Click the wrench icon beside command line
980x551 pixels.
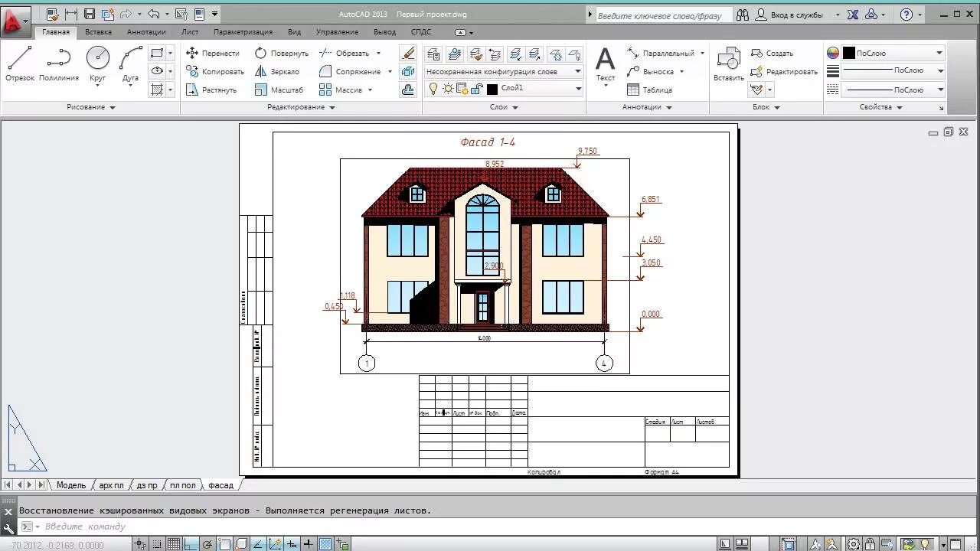coord(8,527)
